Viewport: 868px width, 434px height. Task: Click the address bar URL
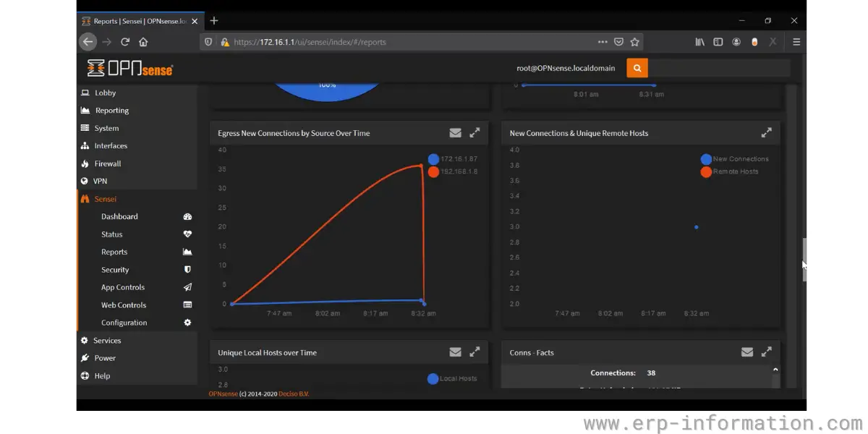(x=310, y=42)
